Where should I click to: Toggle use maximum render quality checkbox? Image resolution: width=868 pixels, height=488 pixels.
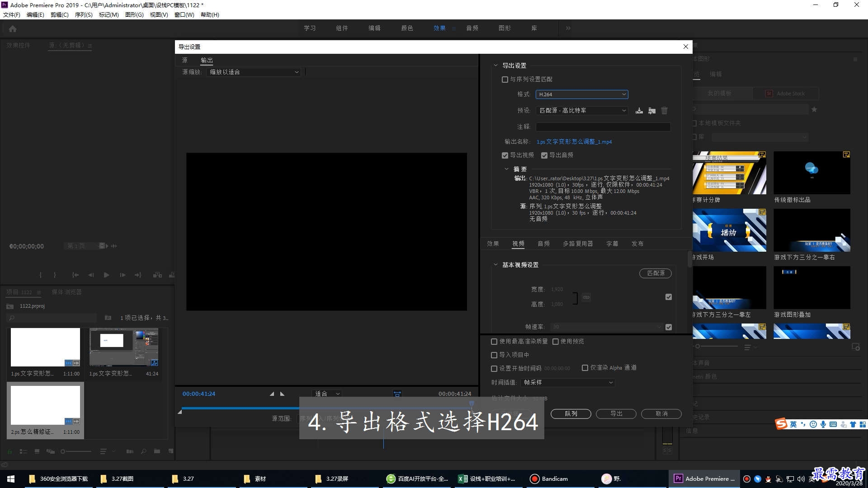pyautogui.click(x=494, y=342)
